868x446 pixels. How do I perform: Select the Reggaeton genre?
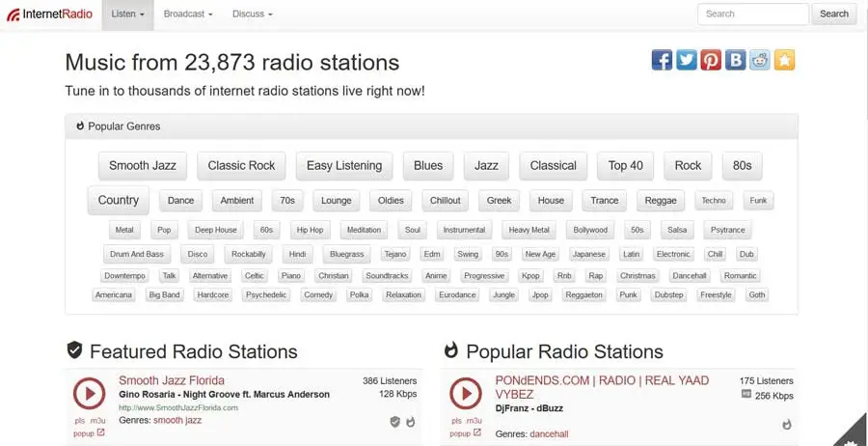[584, 294]
